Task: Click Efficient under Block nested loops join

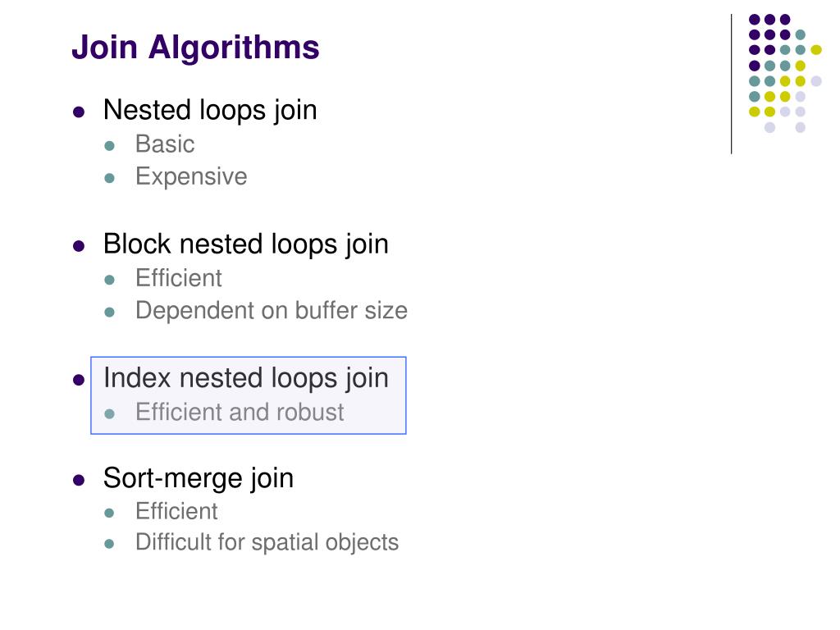Action: tap(178, 278)
